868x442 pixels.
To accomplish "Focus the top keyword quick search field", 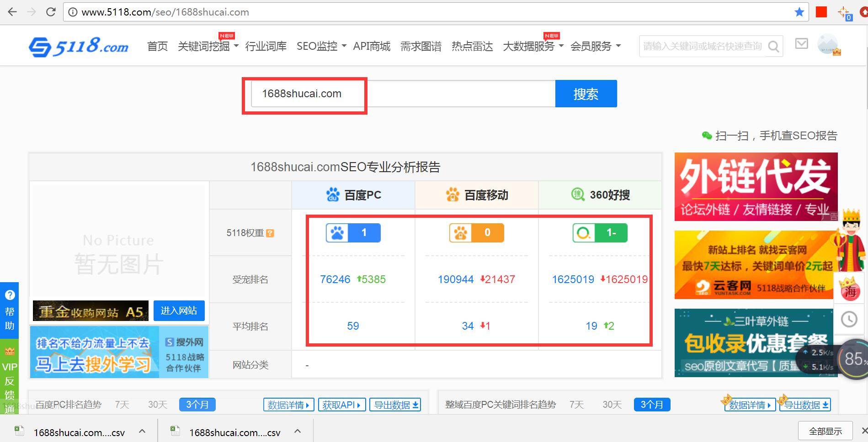I will pyautogui.click(x=703, y=46).
